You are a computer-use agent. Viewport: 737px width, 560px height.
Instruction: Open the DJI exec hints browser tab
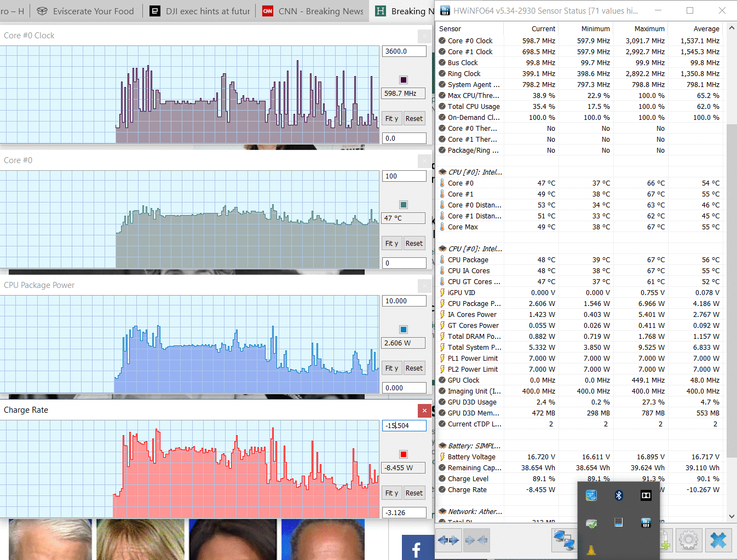(x=200, y=11)
